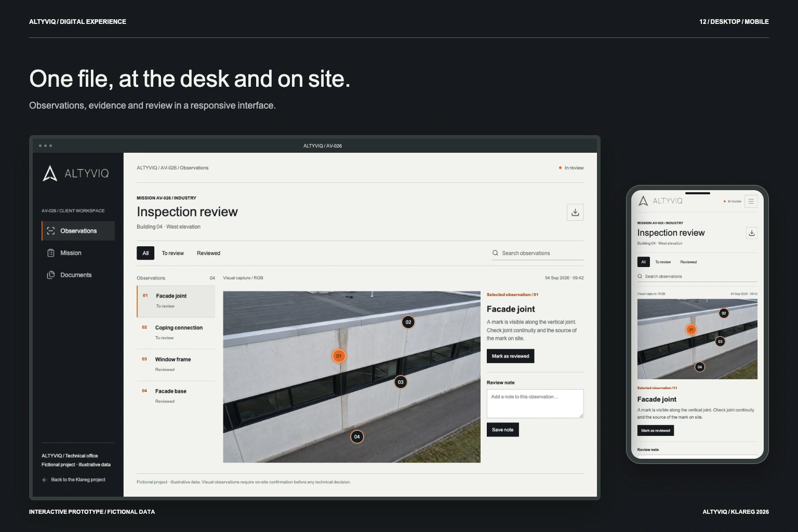Click the mobile ALTYVIQ logo
798x532 pixels.
pos(660,201)
